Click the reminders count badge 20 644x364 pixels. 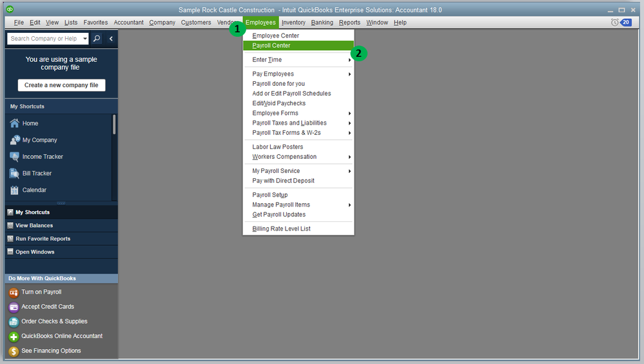pyautogui.click(x=626, y=22)
